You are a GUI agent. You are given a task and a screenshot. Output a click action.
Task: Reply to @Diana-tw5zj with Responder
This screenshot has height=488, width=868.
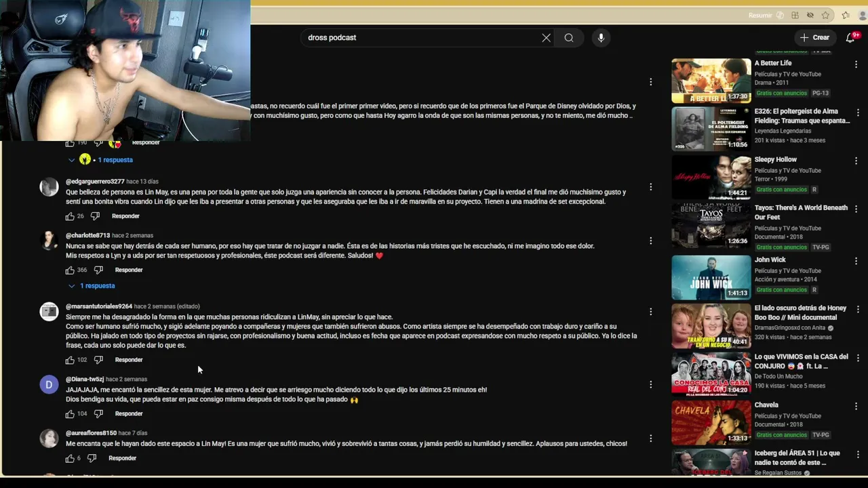tap(129, 413)
